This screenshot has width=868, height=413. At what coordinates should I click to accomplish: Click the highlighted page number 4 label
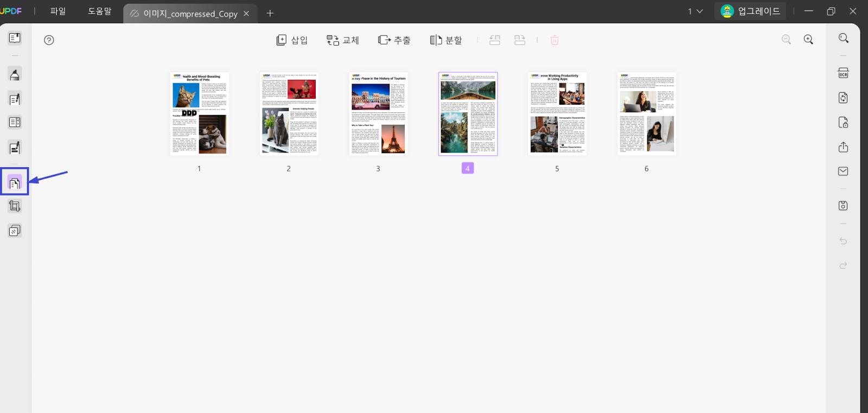pyautogui.click(x=468, y=168)
